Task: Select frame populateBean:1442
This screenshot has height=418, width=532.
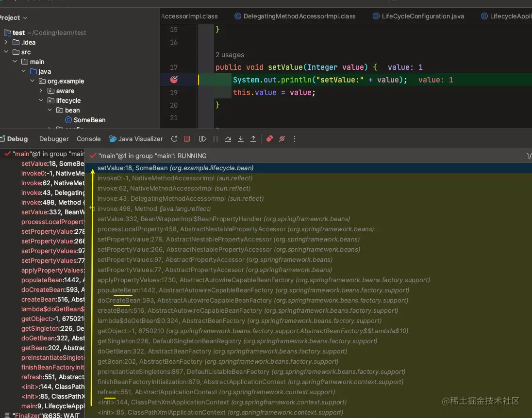Action: point(308,290)
